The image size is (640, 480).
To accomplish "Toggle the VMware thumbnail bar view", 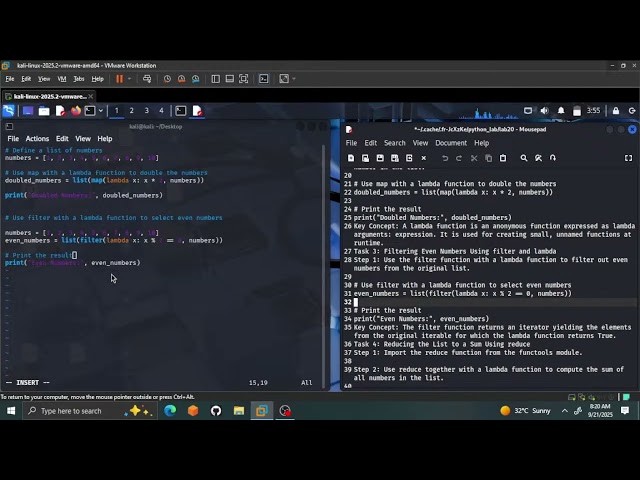I will 229,79.
